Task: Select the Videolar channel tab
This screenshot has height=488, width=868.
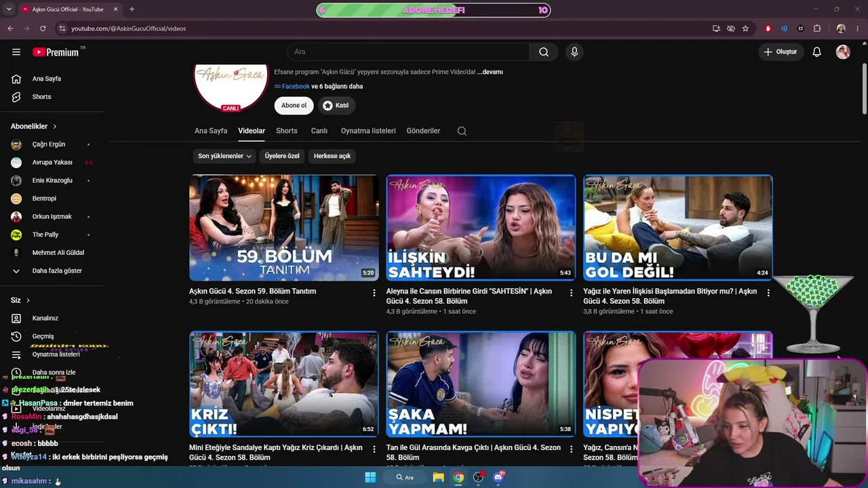Action: tap(252, 131)
